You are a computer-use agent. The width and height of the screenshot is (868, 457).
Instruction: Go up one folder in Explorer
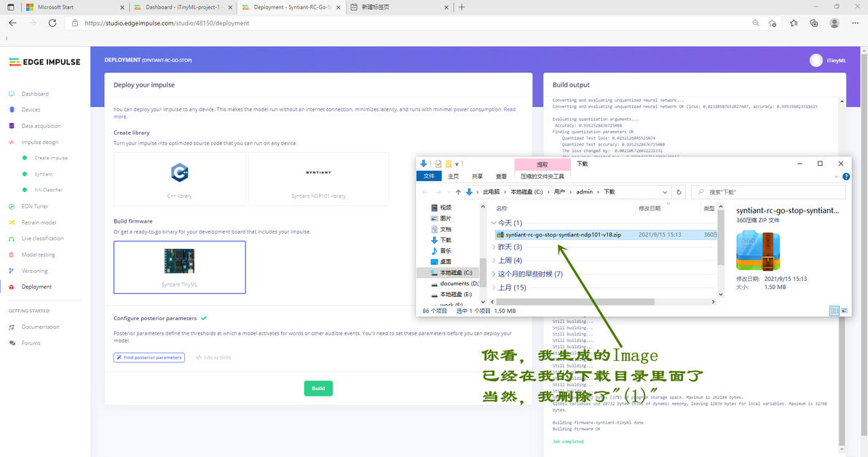(458, 192)
